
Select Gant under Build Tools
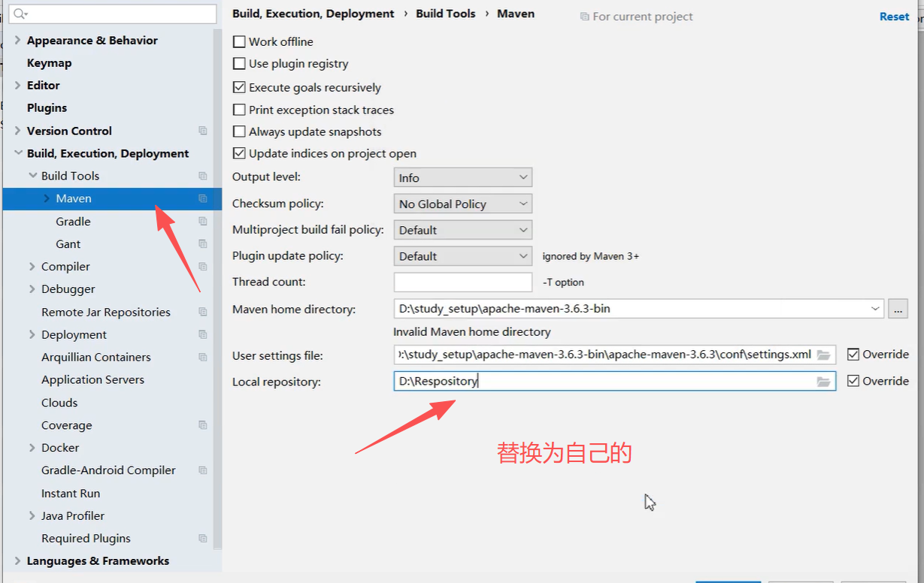click(68, 244)
